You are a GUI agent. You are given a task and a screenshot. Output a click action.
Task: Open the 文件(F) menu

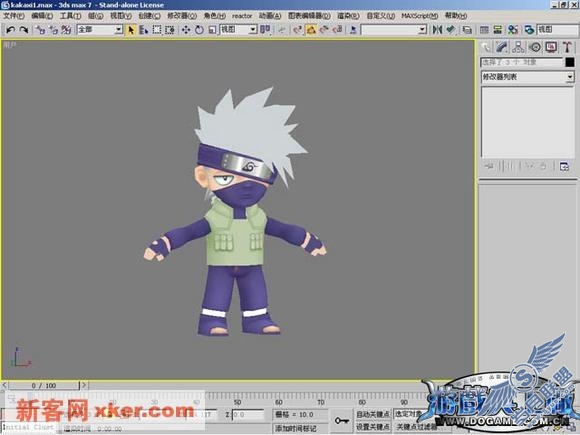pyautogui.click(x=14, y=16)
